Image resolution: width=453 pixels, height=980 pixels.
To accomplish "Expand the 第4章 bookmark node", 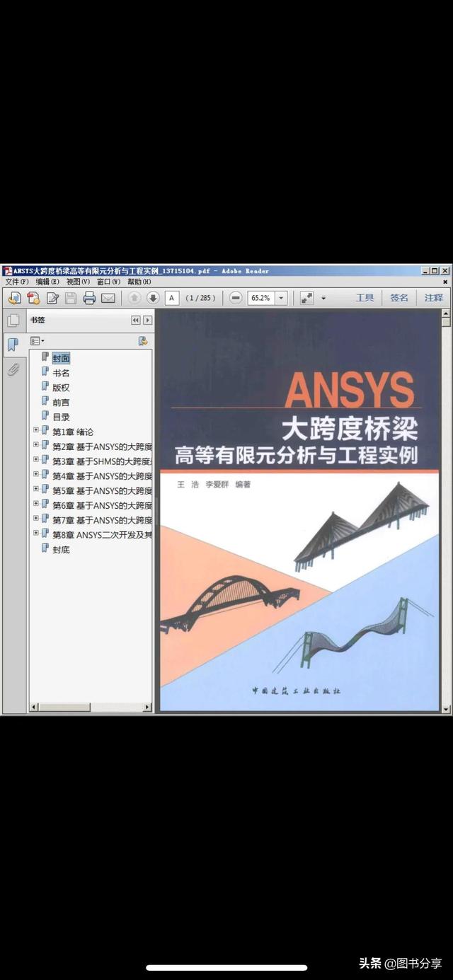I will point(36,474).
